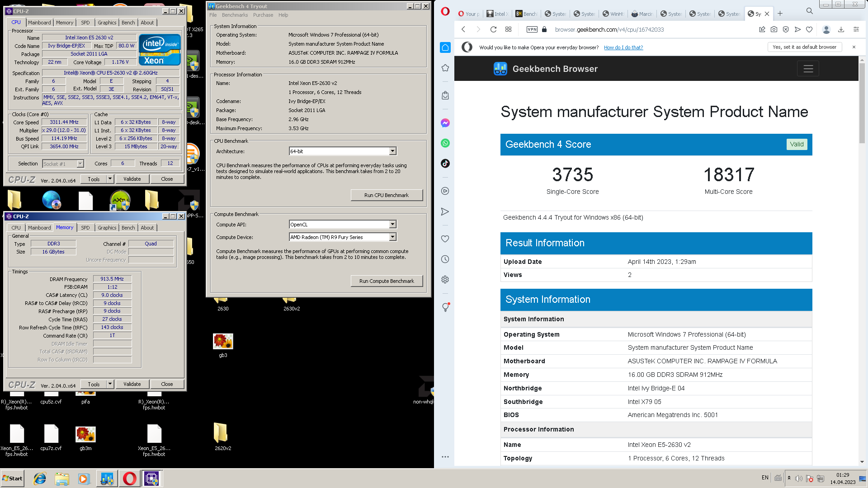This screenshot has height=488, width=868.
Task: Open Mainboard tab in top CPU-Z
Action: pos(39,23)
